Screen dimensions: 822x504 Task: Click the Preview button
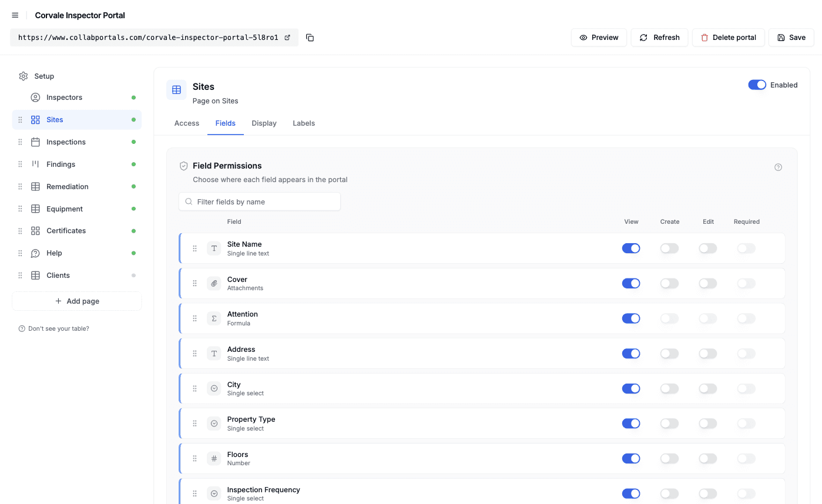point(599,38)
